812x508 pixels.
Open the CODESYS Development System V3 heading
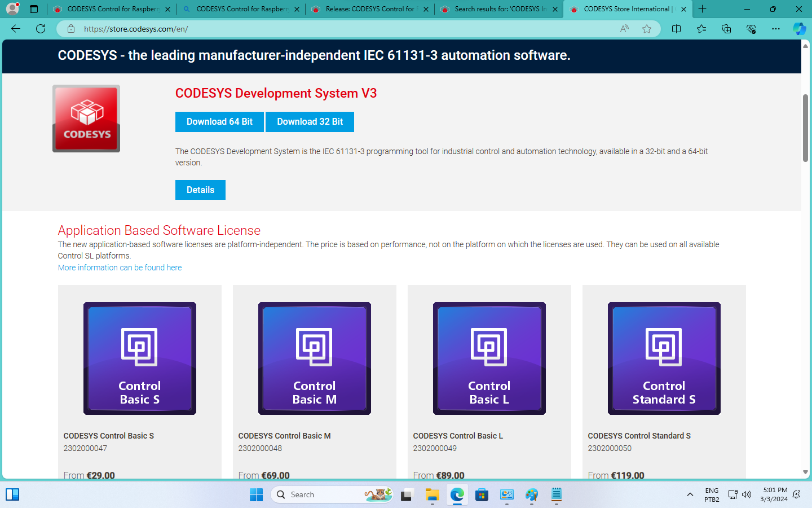[276, 93]
